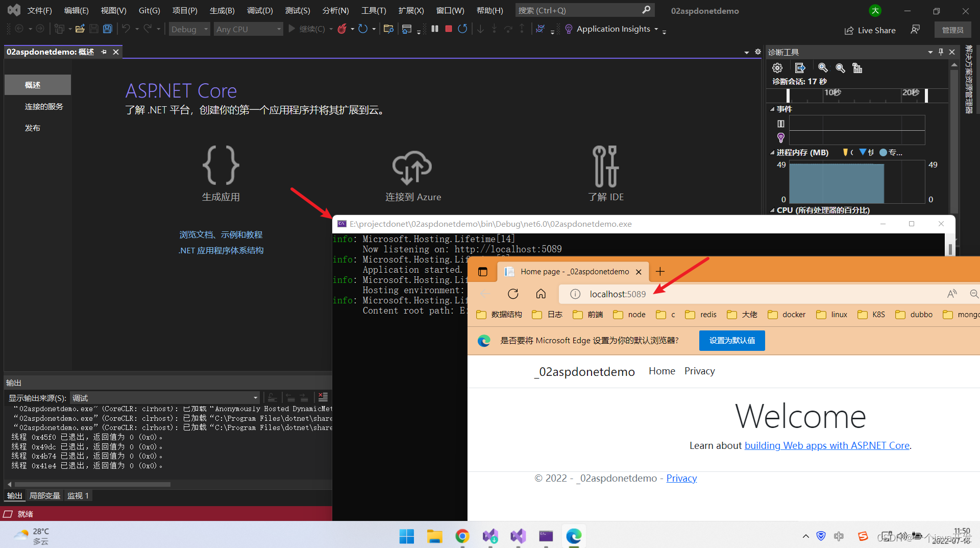Open the Debug configuration dropdown
980x548 pixels.
coord(189,29)
